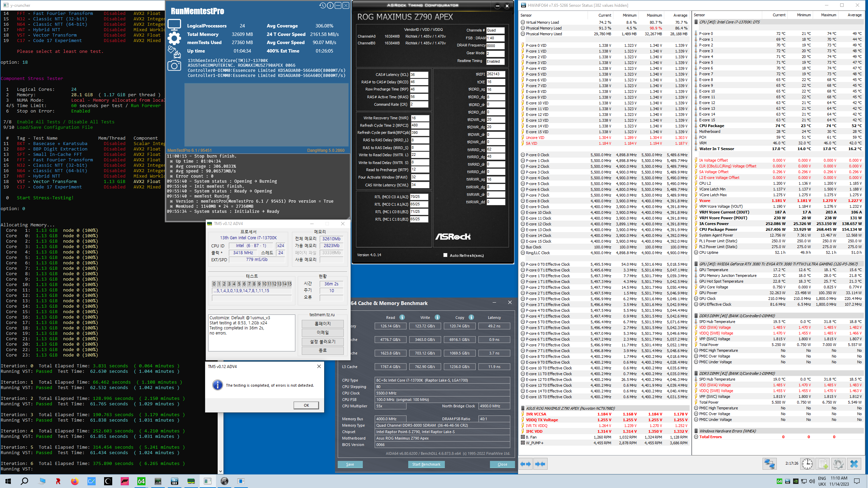Click Water In T Sensor row in HWiNFO

pos(778,149)
